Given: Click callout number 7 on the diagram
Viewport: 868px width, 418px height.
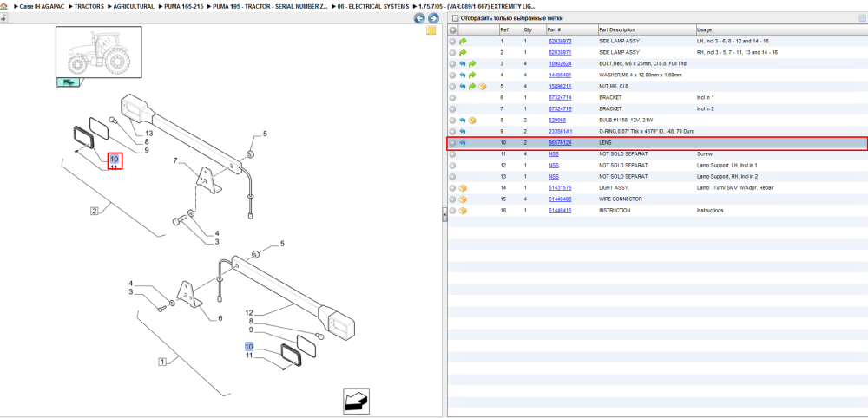Looking at the screenshot, I should click(175, 161).
